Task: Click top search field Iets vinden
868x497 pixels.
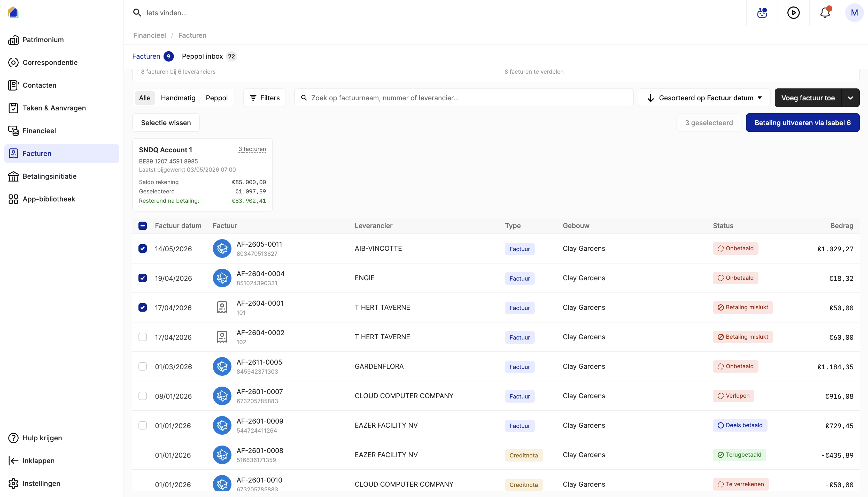Action: tap(435, 13)
